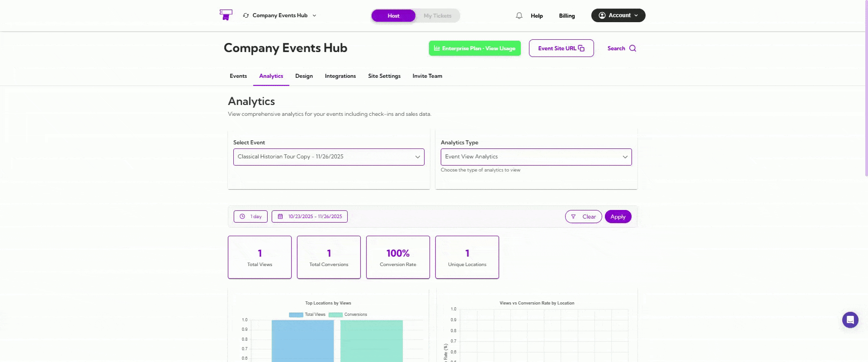The height and width of the screenshot is (362, 868).
Task: Click the Account user avatar icon
Action: (602, 15)
